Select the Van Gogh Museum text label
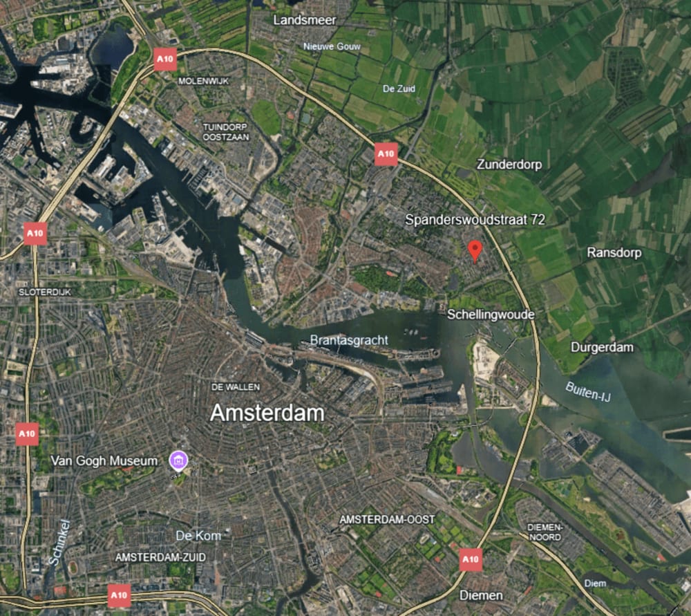This screenshot has height=616, width=691. click(104, 460)
